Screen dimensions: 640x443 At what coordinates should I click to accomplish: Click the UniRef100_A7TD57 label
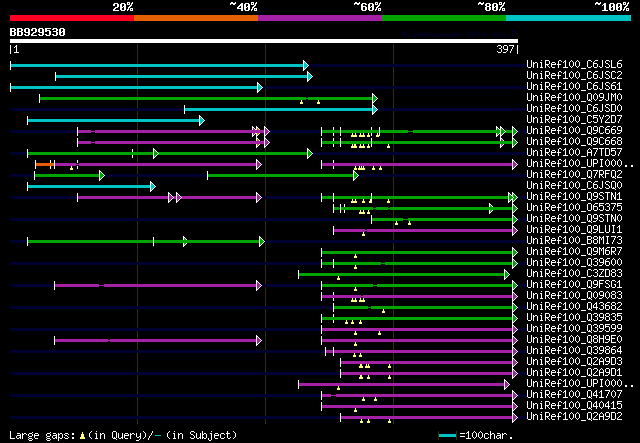(x=574, y=152)
